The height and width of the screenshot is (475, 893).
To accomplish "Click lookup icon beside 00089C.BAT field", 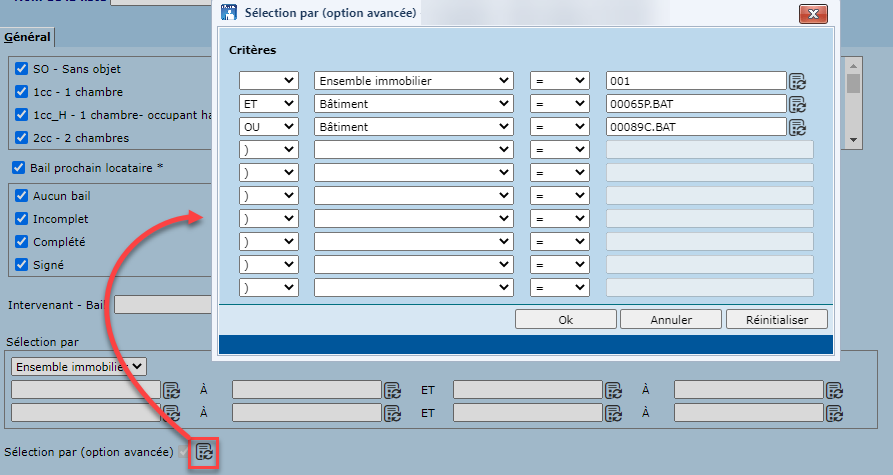I will 797,127.
